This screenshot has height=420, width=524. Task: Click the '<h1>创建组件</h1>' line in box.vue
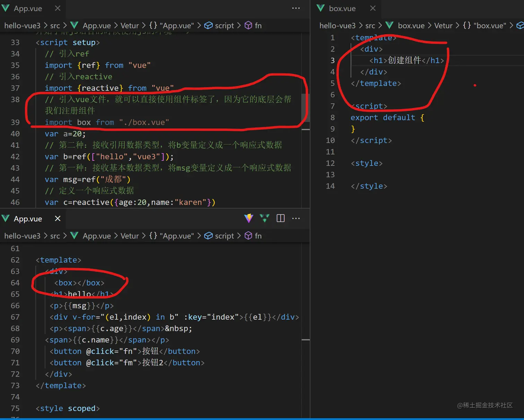[407, 61]
